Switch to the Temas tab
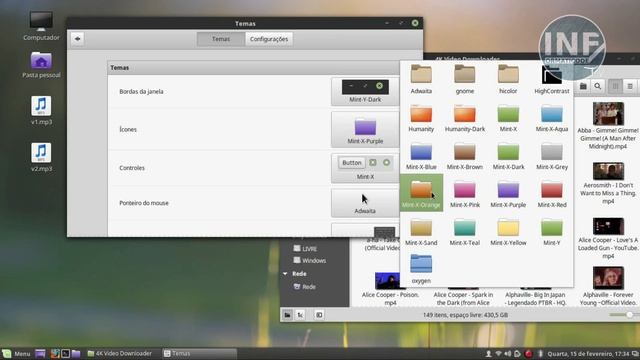Viewport: 640px width, 360px height. (221, 39)
